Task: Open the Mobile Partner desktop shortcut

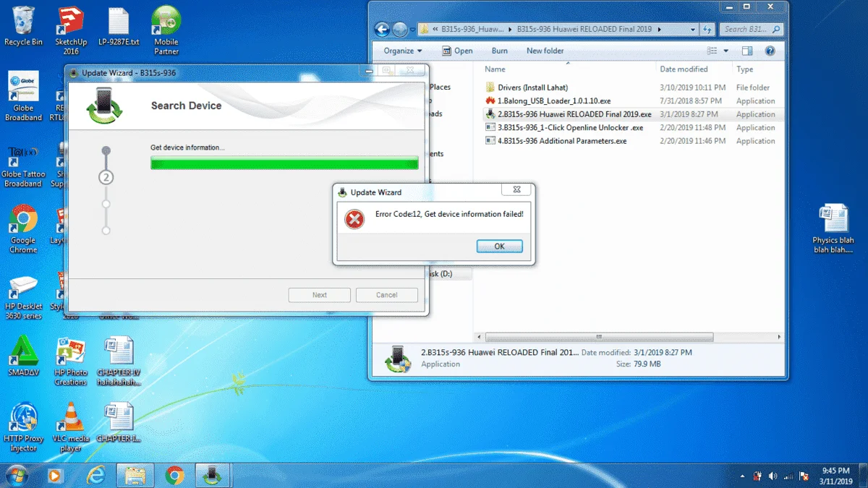Action: [x=166, y=31]
